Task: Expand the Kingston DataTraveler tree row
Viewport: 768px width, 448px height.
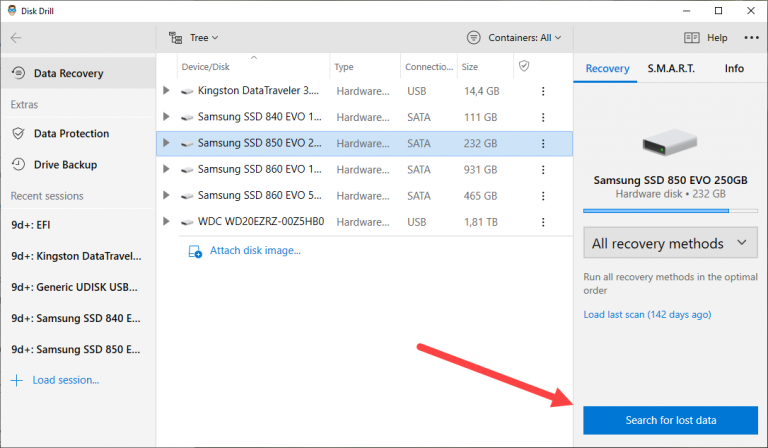Action: 167,91
